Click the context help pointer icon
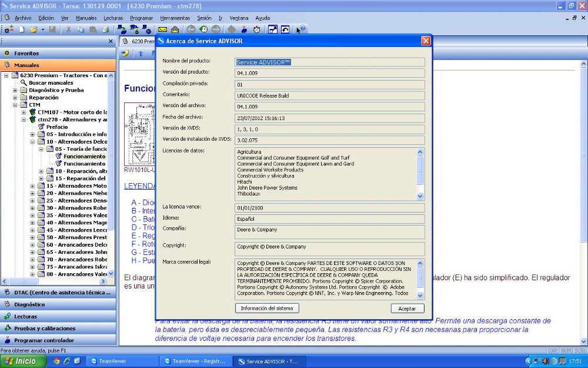Image resolution: width=588 pixels, height=368 pixels. [x=300, y=29]
